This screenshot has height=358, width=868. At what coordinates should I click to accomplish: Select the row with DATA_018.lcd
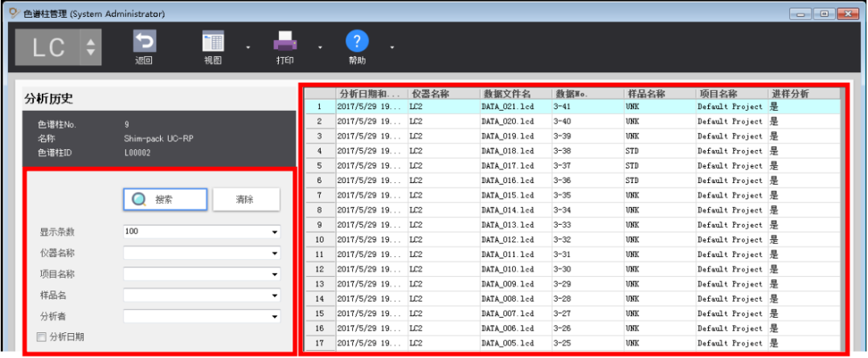click(x=507, y=151)
